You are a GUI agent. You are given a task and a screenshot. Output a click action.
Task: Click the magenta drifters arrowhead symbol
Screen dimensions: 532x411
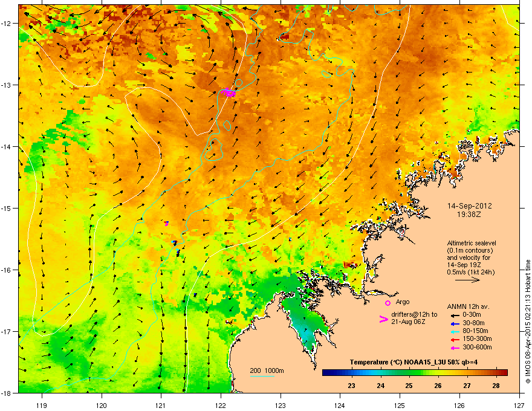[x=383, y=319]
